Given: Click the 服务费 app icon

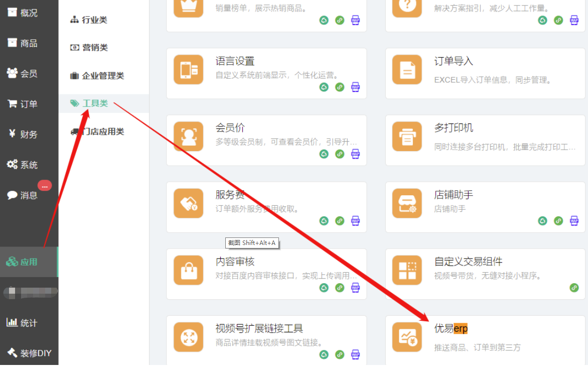Looking at the screenshot, I should pos(189,203).
